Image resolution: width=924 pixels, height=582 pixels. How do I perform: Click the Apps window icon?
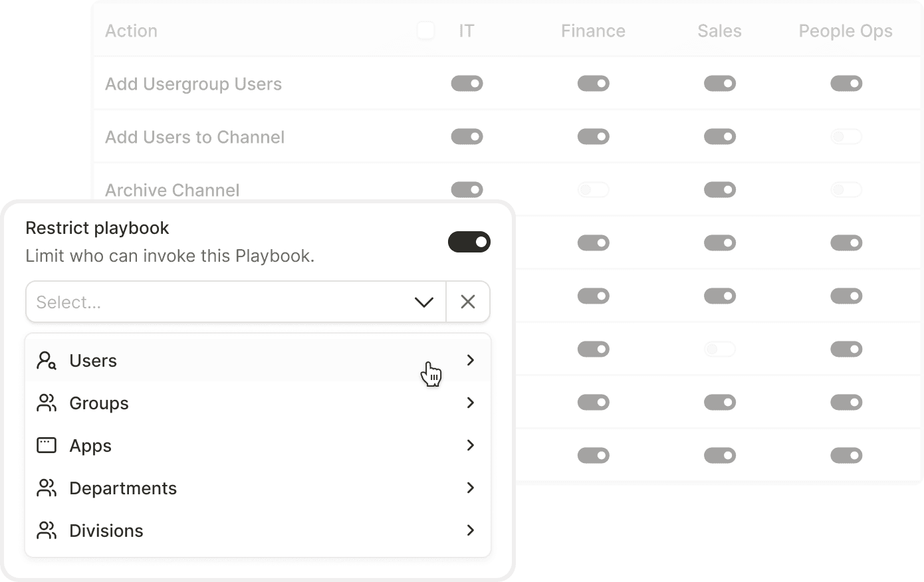click(47, 445)
